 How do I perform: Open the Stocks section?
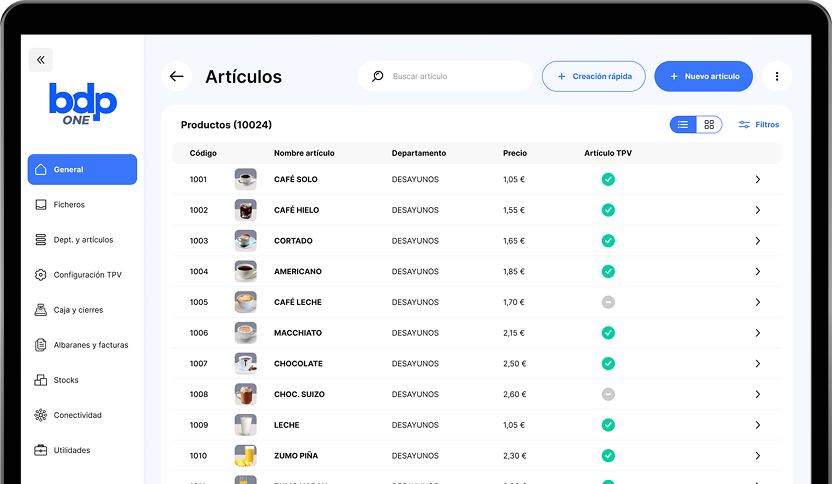tap(66, 380)
